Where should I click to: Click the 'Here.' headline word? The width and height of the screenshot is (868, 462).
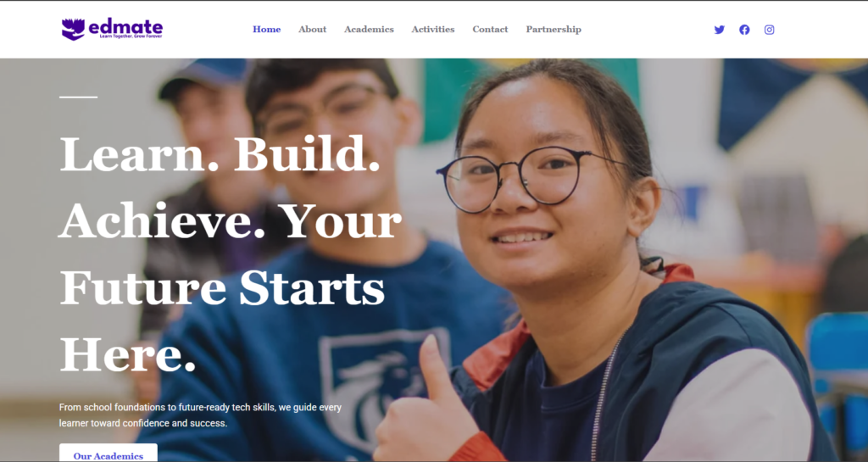pyautogui.click(x=128, y=354)
